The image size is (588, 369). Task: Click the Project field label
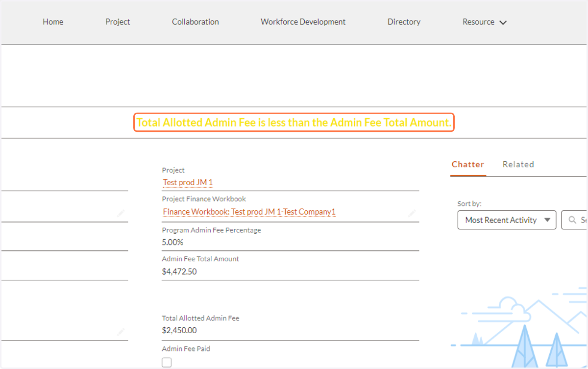pos(173,170)
